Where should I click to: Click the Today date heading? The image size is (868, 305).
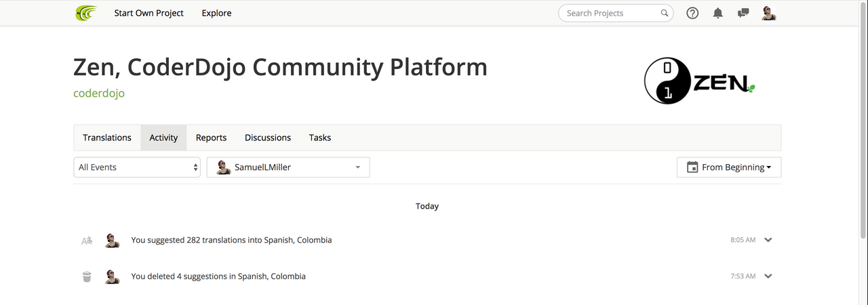[x=427, y=206]
